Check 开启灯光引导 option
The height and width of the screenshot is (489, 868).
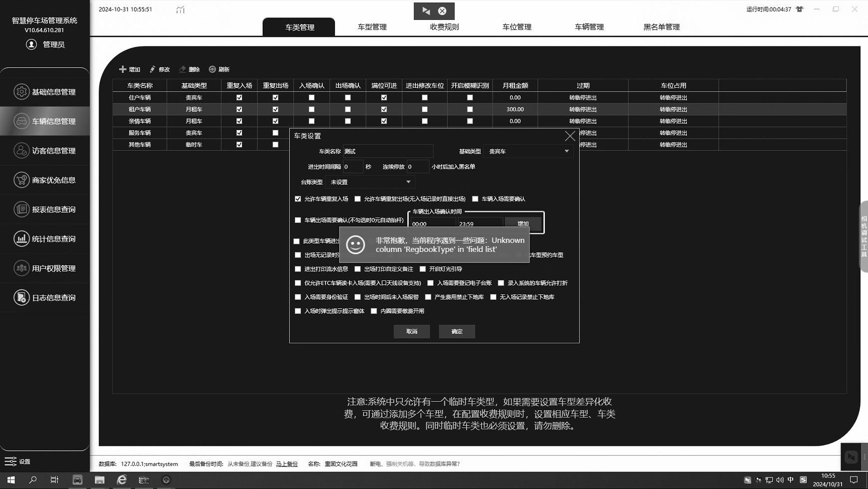pyautogui.click(x=423, y=269)
